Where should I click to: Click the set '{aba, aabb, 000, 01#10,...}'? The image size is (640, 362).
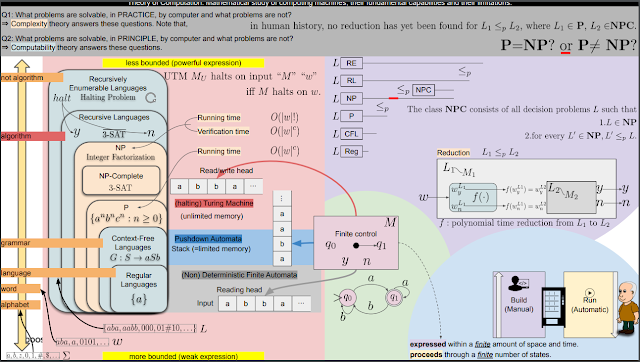150,328
